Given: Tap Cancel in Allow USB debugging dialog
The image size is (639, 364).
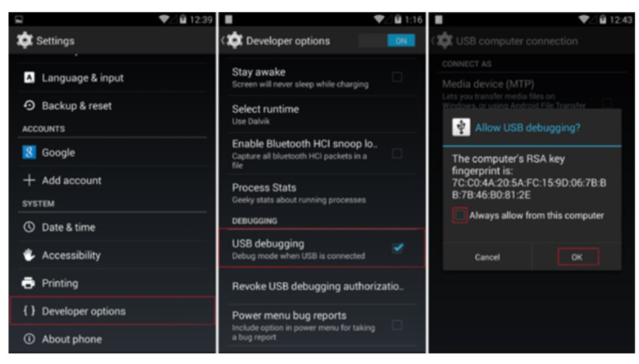Looking at the screenshot, I should click(487, 257).
